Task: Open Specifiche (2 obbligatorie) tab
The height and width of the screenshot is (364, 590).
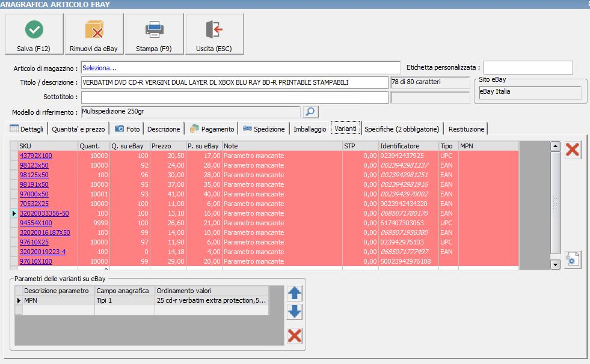Action: click(x=402, y=129)
